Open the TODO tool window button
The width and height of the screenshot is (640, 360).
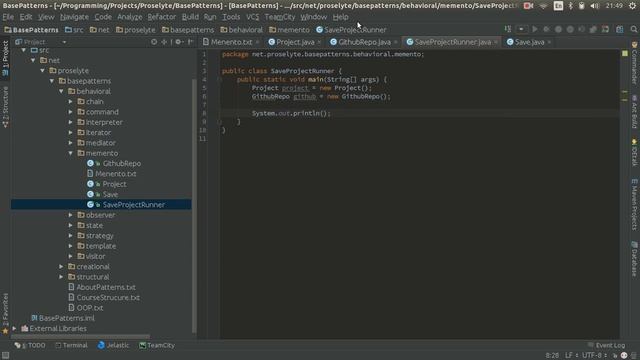point(30,345)
